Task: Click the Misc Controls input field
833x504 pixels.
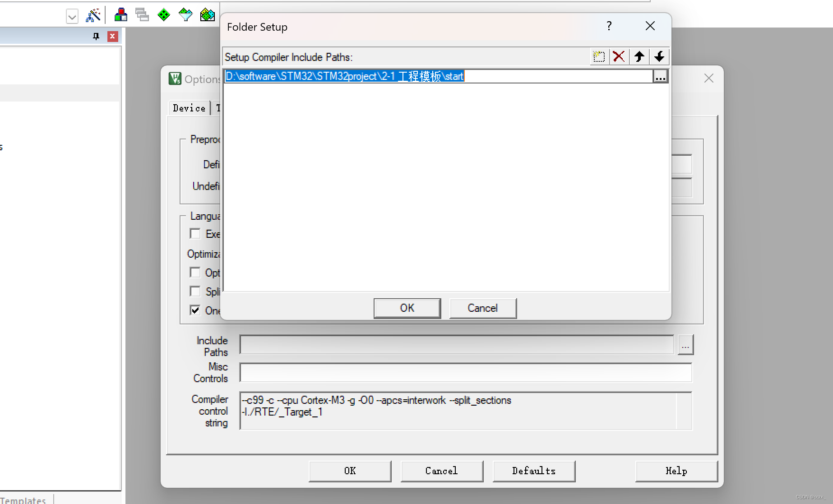Action: coord(466,373)
